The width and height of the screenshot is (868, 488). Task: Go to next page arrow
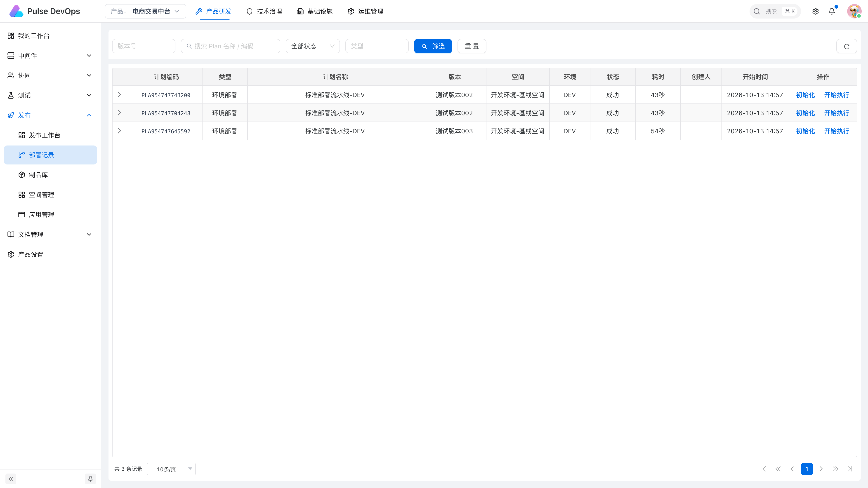[x=821, y=469]
